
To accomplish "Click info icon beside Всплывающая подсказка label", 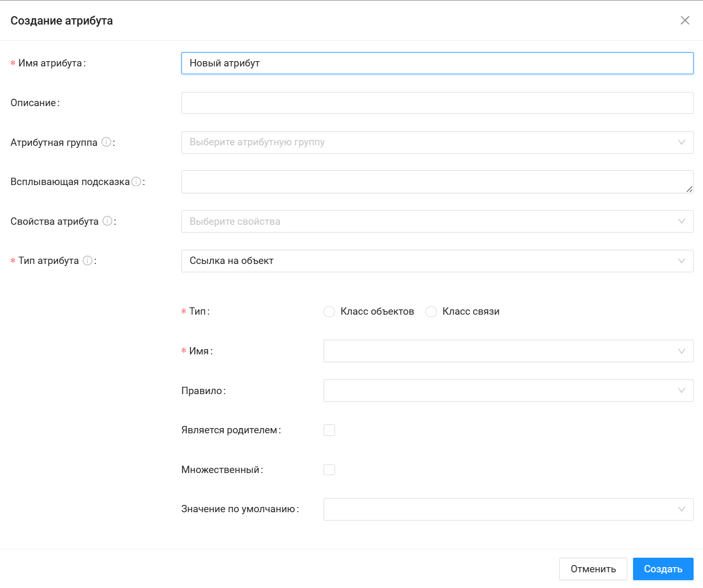I will click(136, 182).
